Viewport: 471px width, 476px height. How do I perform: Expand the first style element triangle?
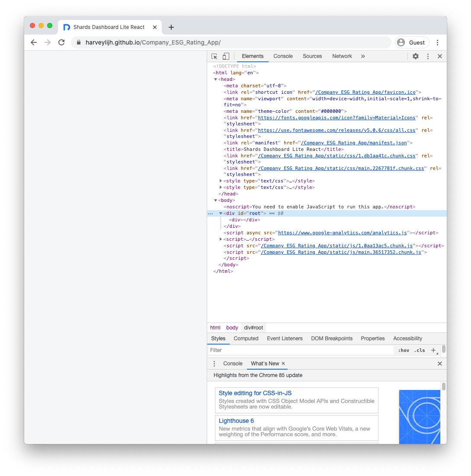[221, 181]
